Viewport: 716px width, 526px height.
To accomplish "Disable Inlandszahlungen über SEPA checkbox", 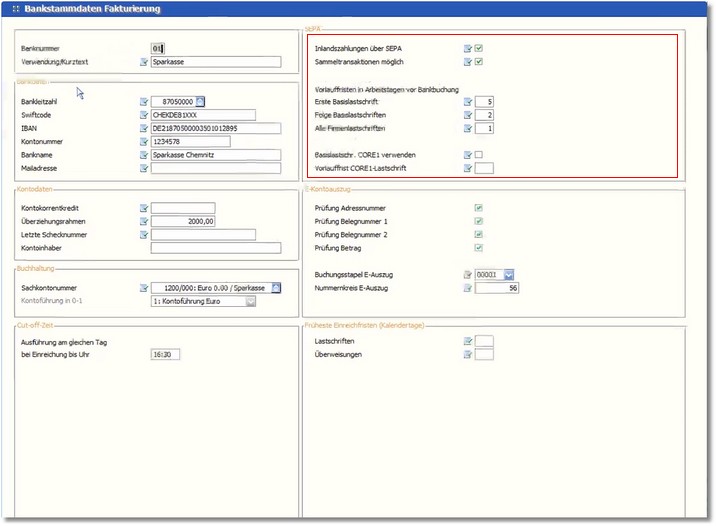I will point(480,48).
